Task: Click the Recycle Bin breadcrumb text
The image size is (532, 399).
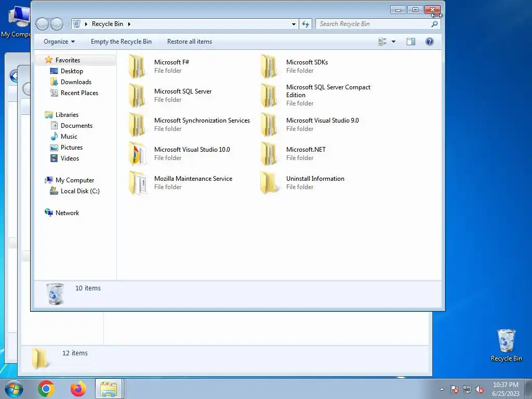Action: [x=108, y=24]
